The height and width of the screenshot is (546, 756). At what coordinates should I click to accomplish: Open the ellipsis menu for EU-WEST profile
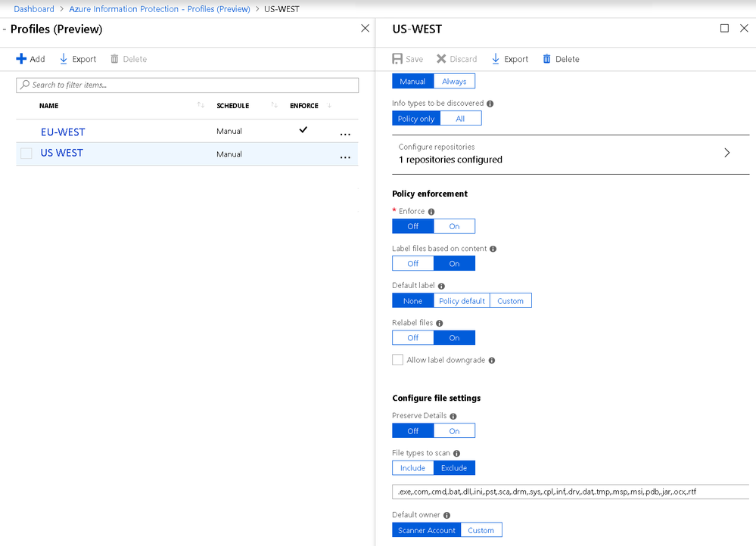(345, 135)
